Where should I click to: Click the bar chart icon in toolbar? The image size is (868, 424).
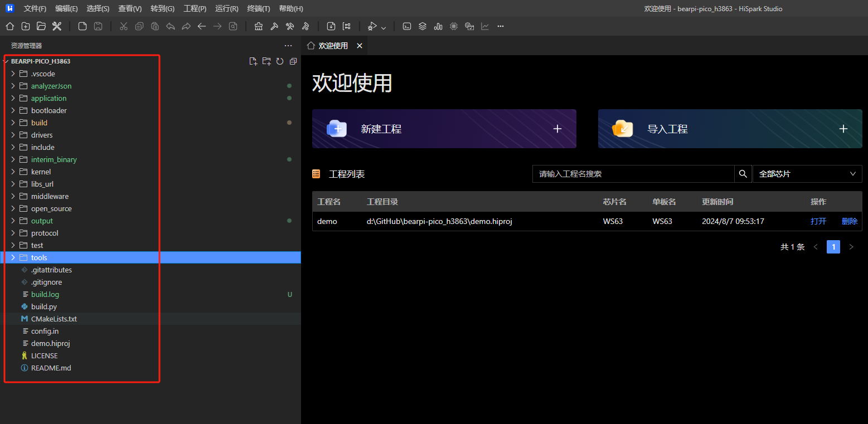pos(438,26)
